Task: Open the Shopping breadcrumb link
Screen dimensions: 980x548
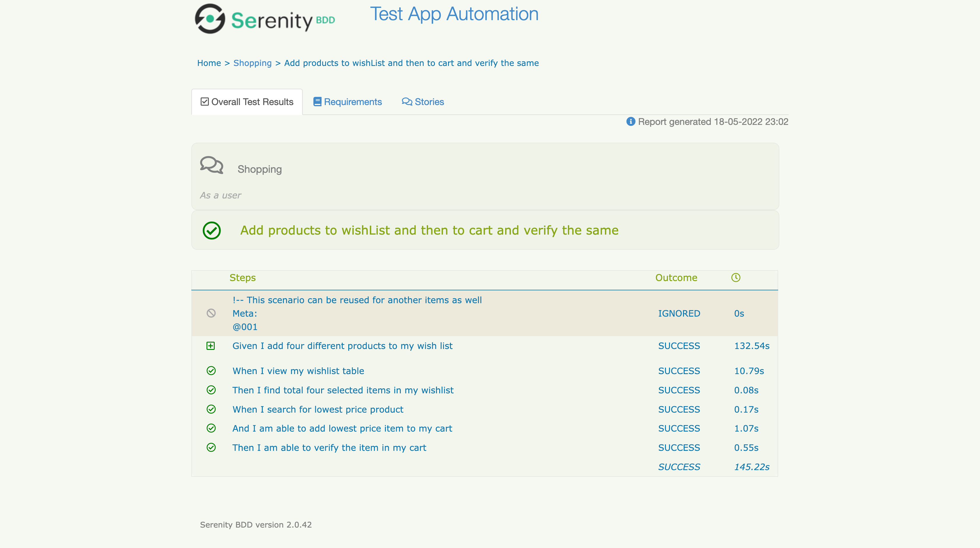Action: tap(253, 63)
